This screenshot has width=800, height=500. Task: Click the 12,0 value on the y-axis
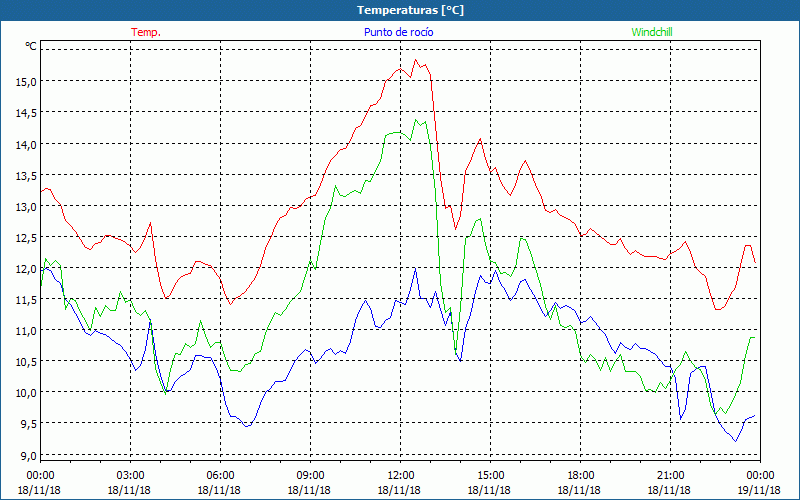25,269
